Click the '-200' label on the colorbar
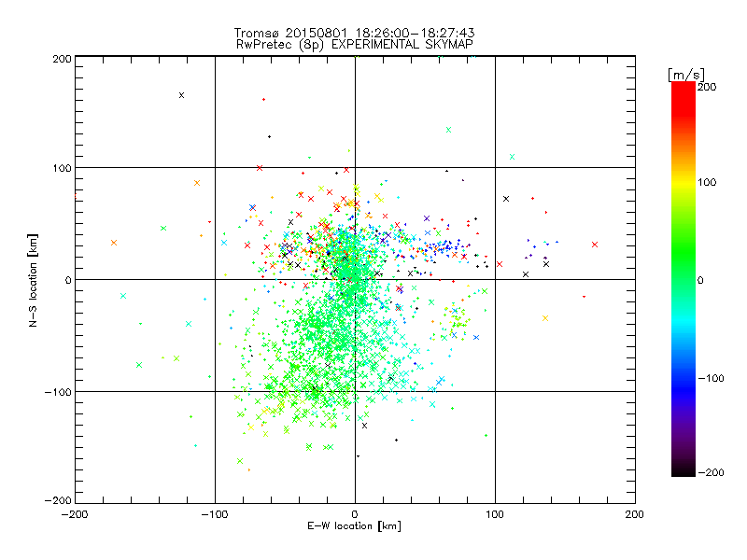747x560 pixels. (x=711, y=472)
